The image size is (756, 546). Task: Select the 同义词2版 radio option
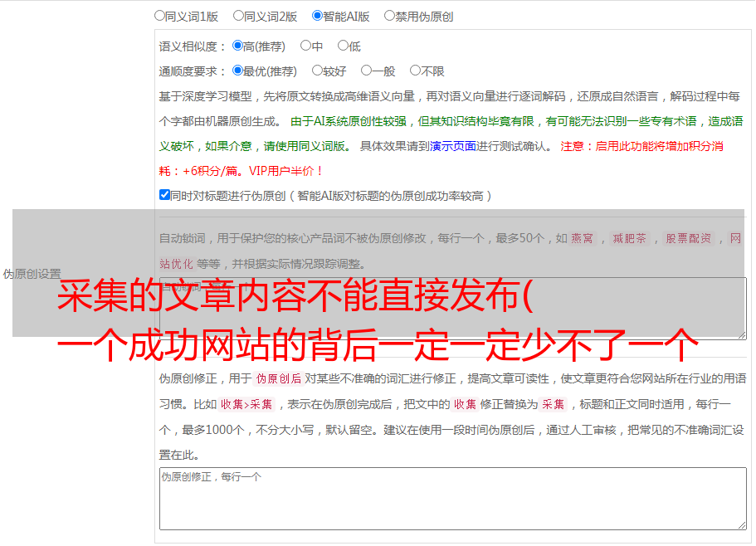[238, 16]
